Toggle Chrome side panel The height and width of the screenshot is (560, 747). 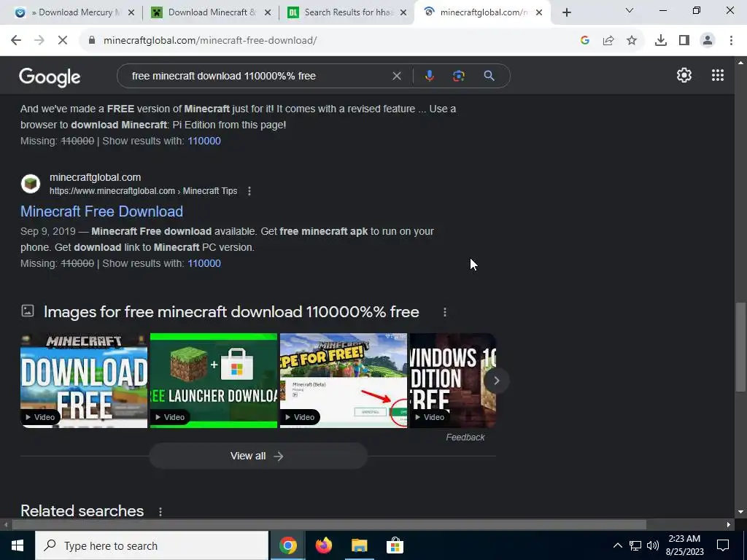pyautogui.click(x=684, y=41)
